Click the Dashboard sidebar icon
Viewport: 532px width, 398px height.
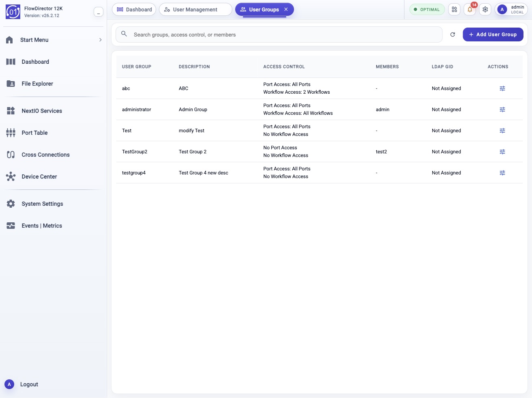point(11,62)
